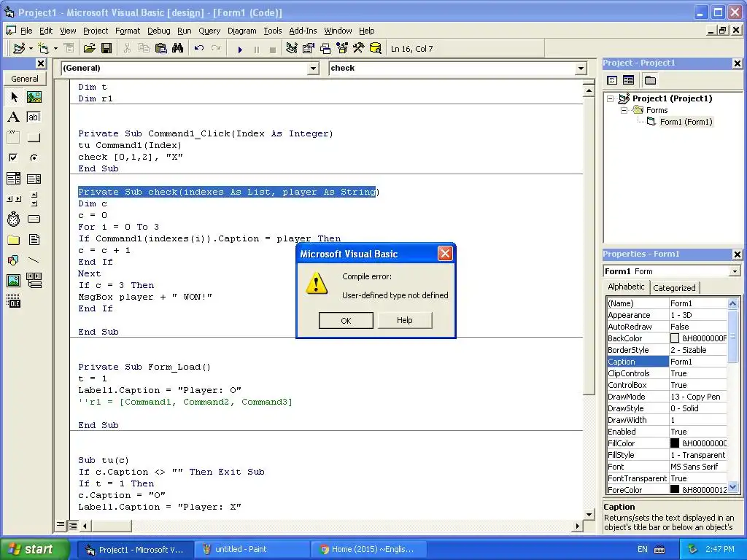Click the Paste toolbar icon
747x560 pixels.
point(161,48)
